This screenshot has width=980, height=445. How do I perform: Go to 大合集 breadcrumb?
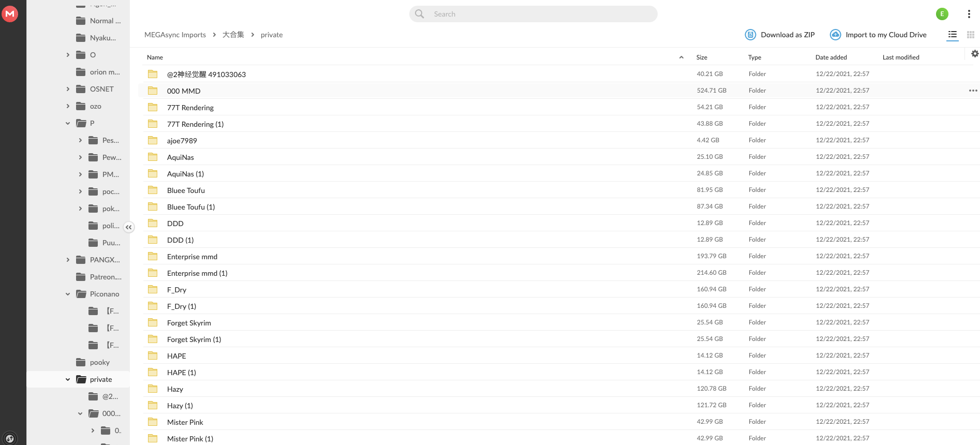point(233,35)
